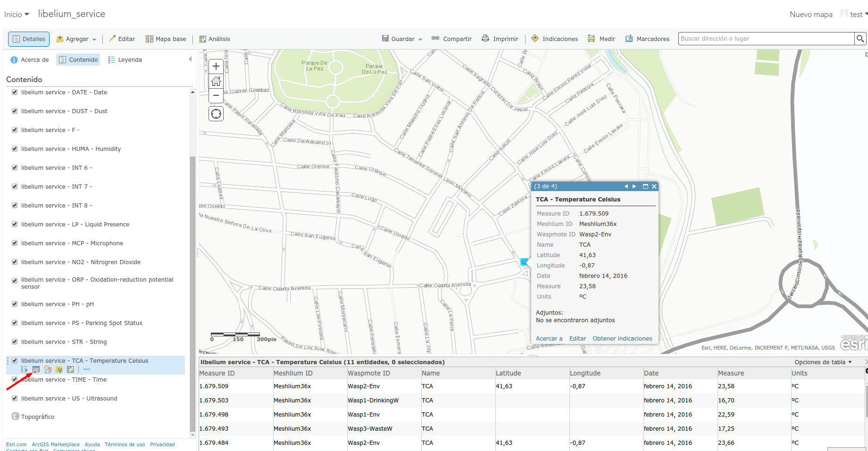Zoom in on the map

pyautogui.click(x=216, y=67)
